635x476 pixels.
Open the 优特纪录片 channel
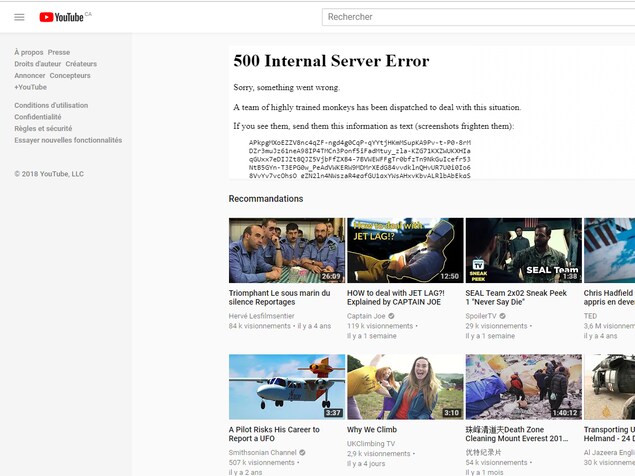click(483, 453)
